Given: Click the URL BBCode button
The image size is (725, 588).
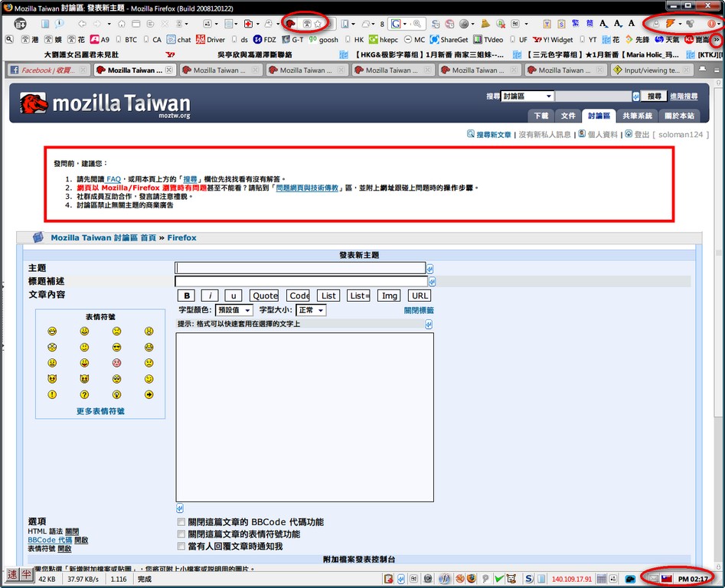Looking at the screenshot, I should point(420,296).
